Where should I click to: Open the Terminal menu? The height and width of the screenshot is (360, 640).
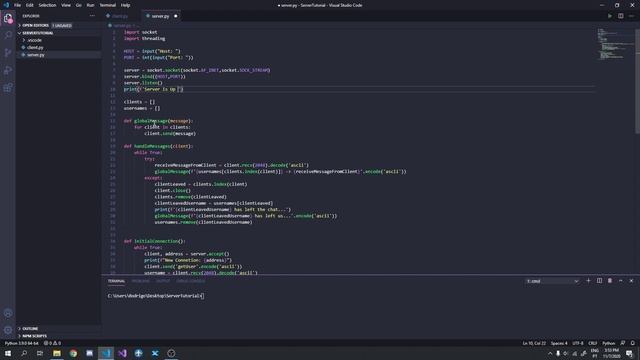pos(108,5)
